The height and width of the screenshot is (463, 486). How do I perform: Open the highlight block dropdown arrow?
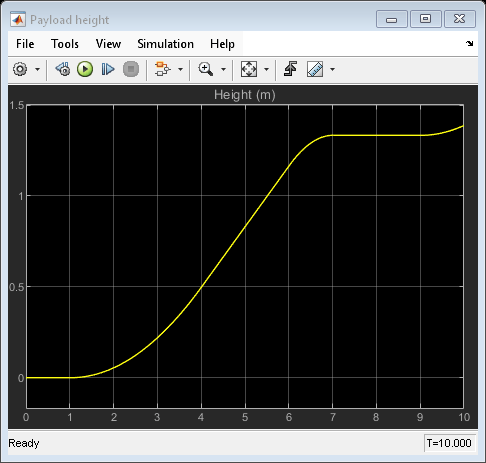coord(180,70)
